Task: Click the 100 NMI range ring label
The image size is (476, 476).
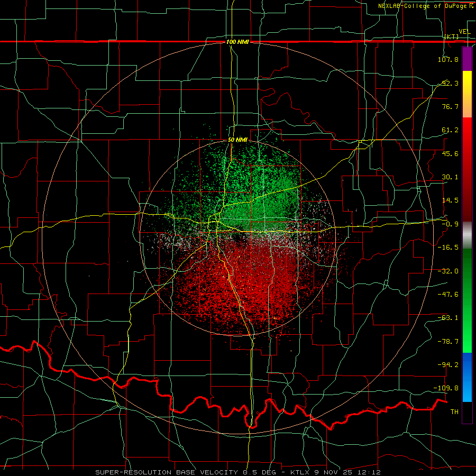Action: pyautogui.click(x=237, y=42)
